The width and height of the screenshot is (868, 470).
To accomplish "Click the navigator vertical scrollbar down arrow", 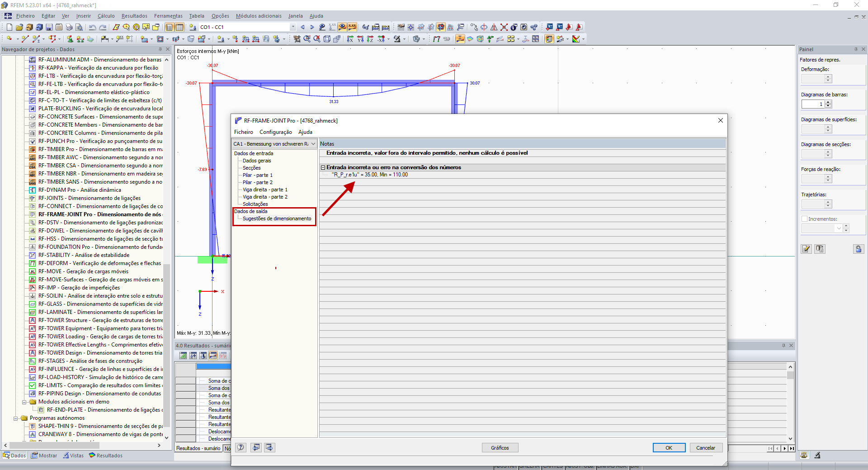I will click(166, 437).
